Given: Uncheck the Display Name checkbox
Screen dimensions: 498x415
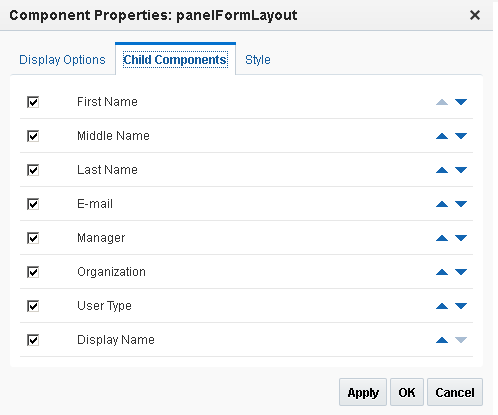Looking at the screenshot, I should tap(33, 340).
